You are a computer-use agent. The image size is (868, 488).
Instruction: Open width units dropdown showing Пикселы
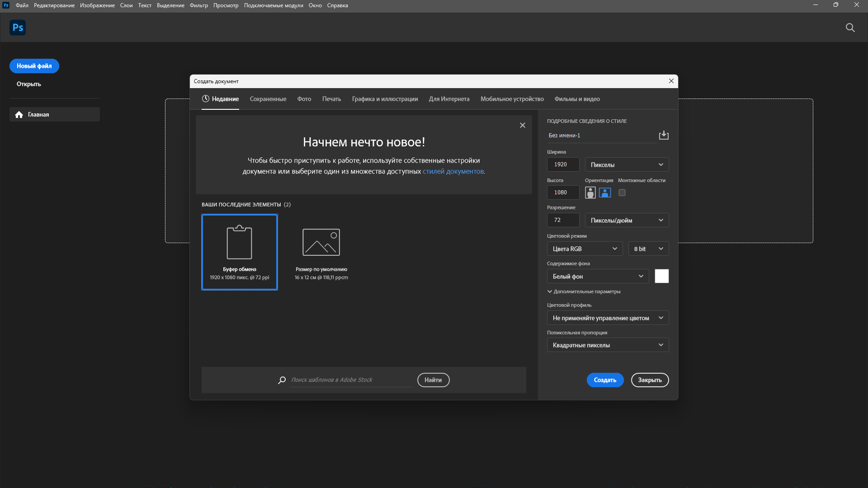(626, 164)
